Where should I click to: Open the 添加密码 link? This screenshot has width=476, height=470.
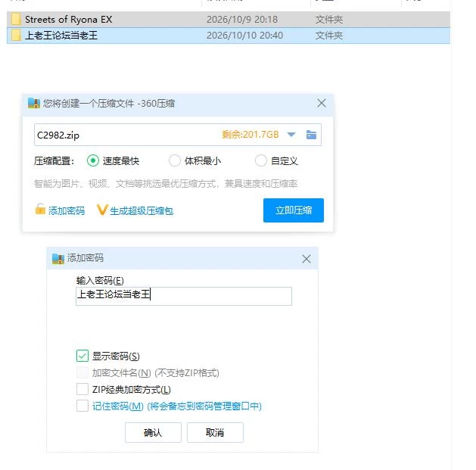tap(67, 210)
